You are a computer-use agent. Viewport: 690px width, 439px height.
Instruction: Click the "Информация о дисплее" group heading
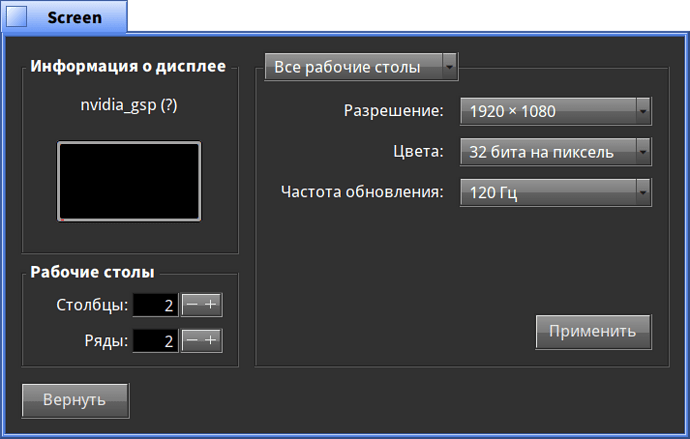coord(128,67)
